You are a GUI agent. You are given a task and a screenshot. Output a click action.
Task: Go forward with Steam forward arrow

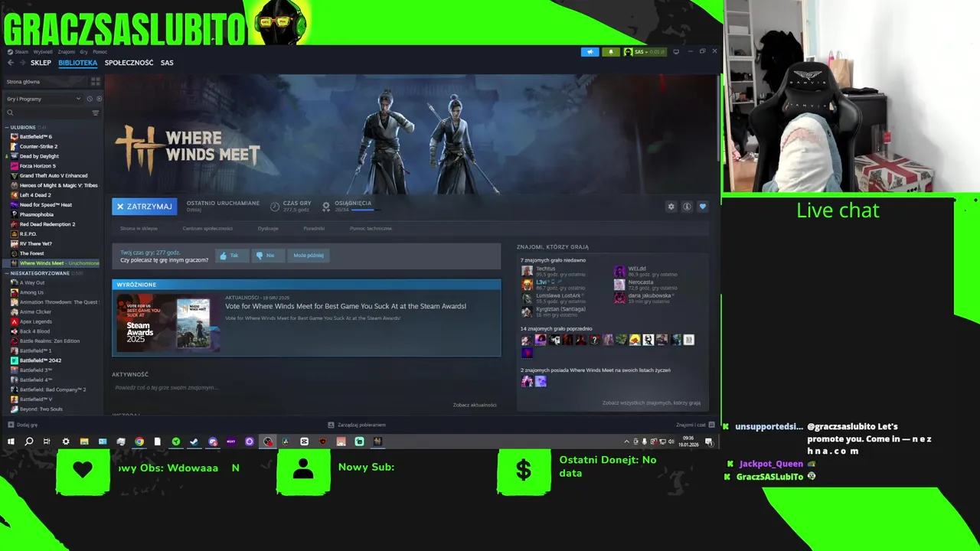[21, 63]
